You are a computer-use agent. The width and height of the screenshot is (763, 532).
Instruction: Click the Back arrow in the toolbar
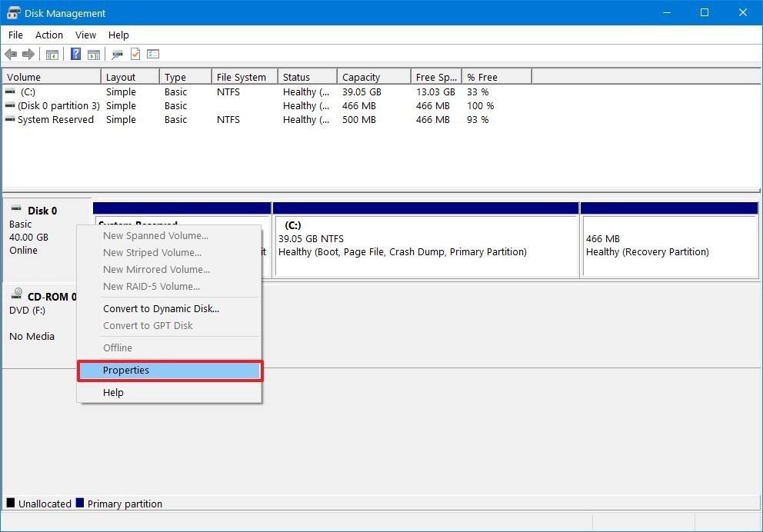point(11,55)
